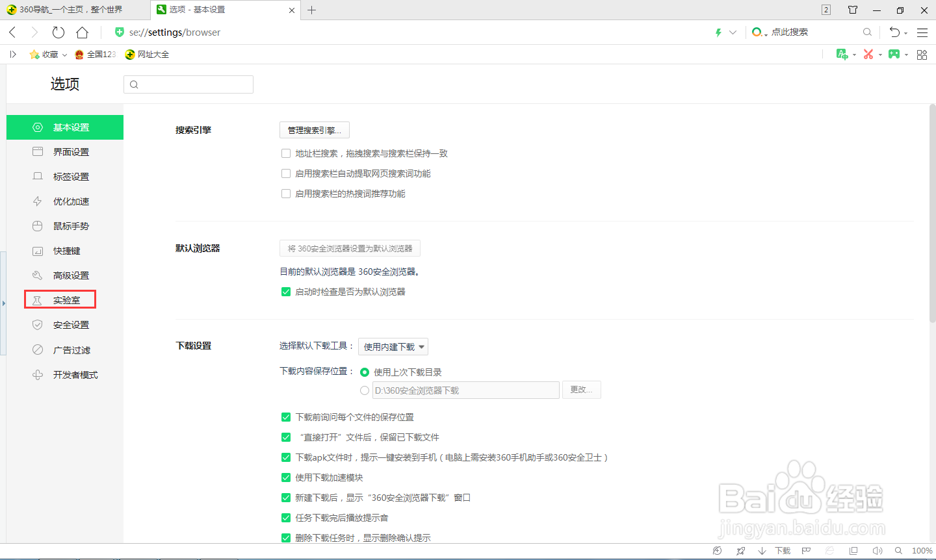Switch to the 360导航 tab
The image size is (936, 560).
tap(75, 10)
